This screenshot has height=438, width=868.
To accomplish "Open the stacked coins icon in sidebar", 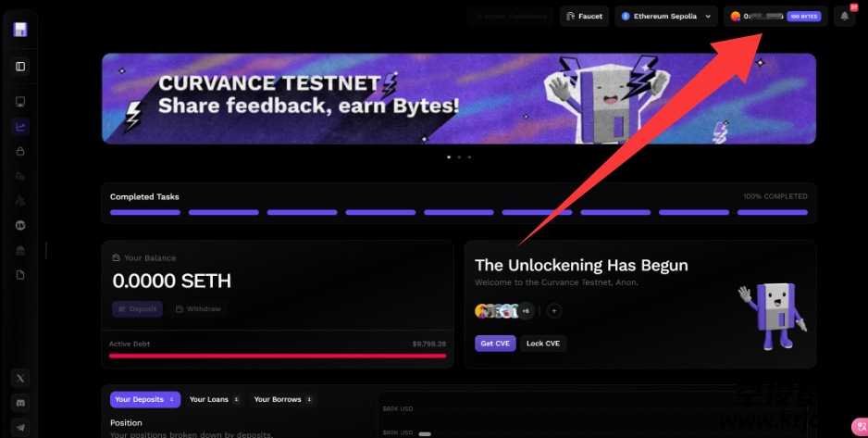I will click(20, 176).
